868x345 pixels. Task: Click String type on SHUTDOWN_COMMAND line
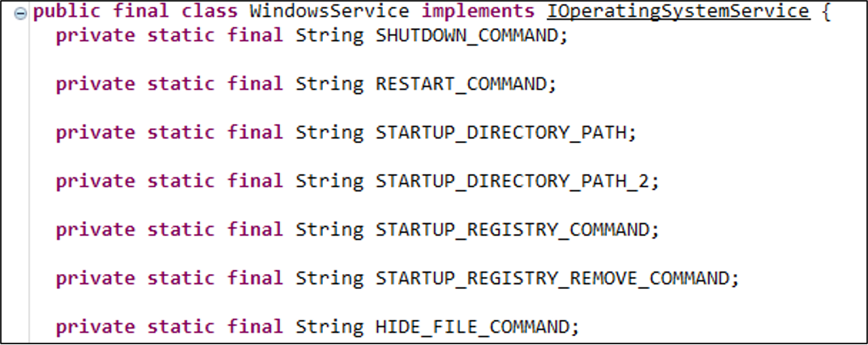point(329,35)
